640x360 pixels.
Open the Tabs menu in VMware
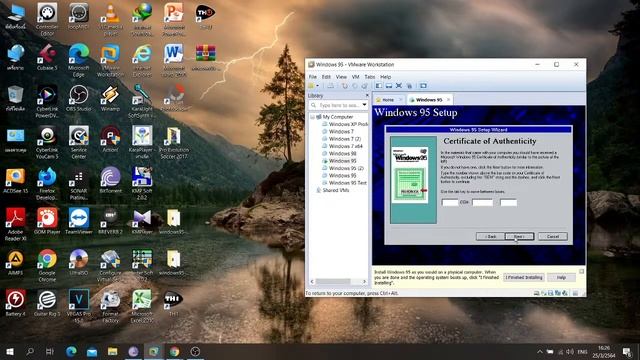[370, 77]
